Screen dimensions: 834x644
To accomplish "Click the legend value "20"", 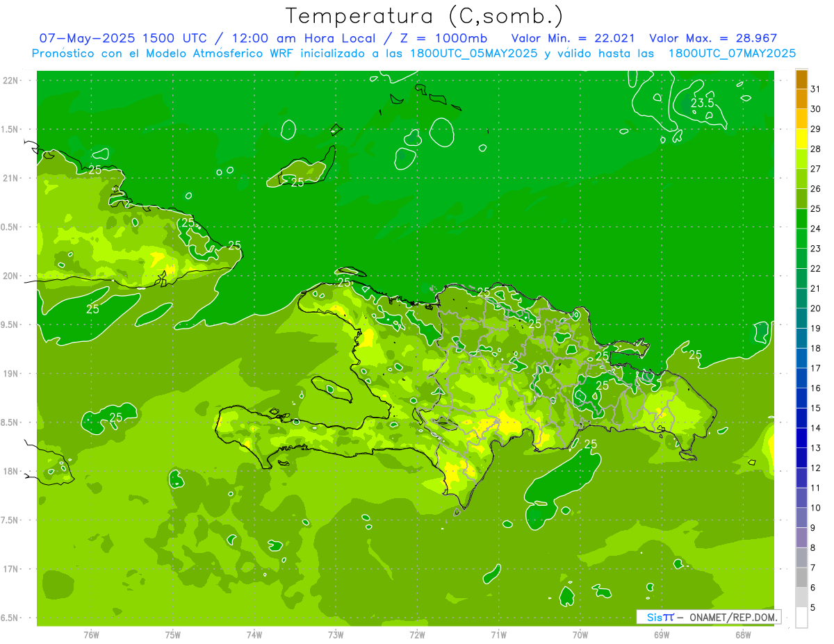I will pyautogui.click(x=815, y=308).
